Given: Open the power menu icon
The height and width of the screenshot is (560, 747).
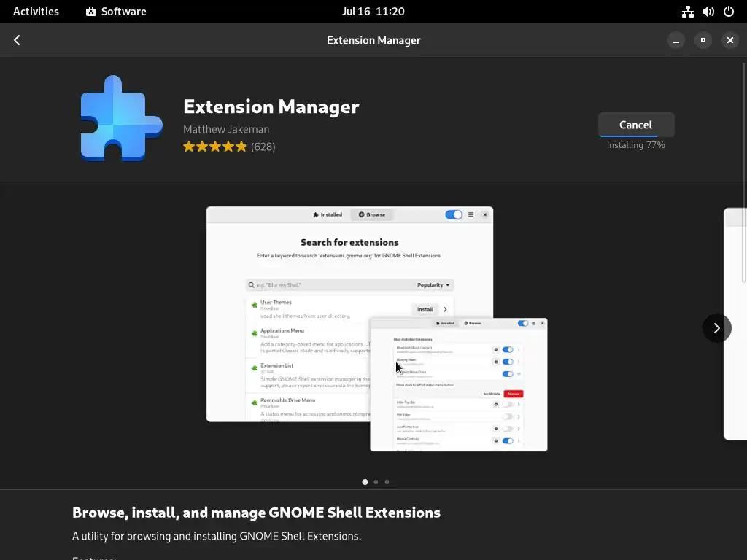Looking at the screenshot, I should pyautogui.click(x=729, y=12).
